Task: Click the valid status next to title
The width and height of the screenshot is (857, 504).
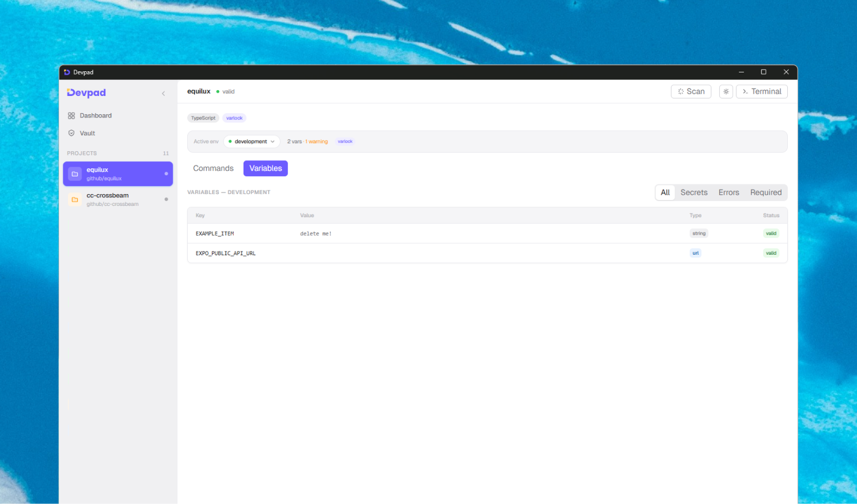Action: 226,92
